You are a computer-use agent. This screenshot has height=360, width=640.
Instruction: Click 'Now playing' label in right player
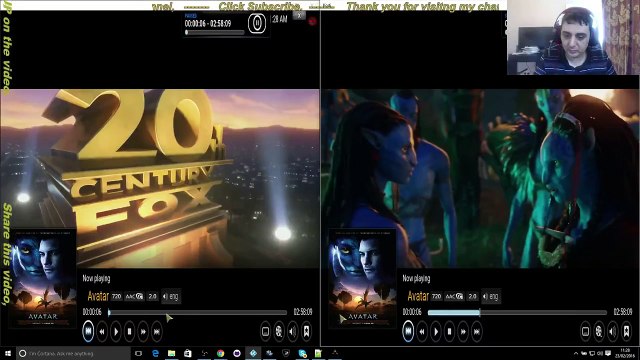416,278
